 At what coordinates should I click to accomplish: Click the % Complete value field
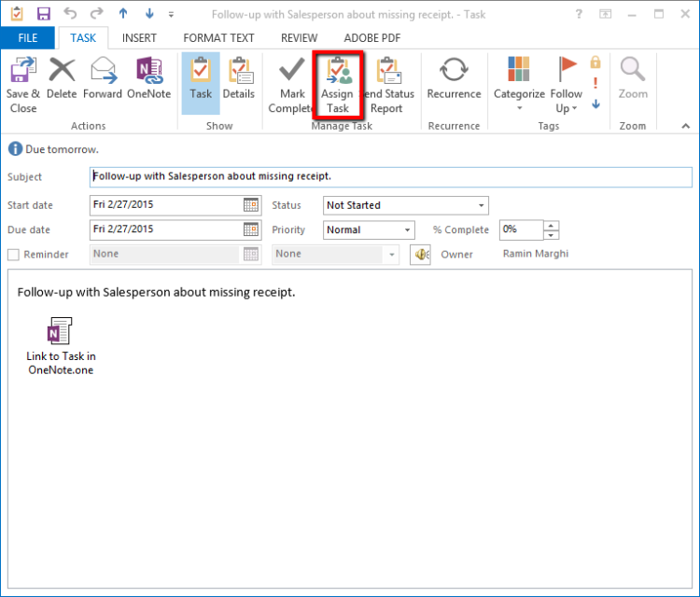click(521, 229)
